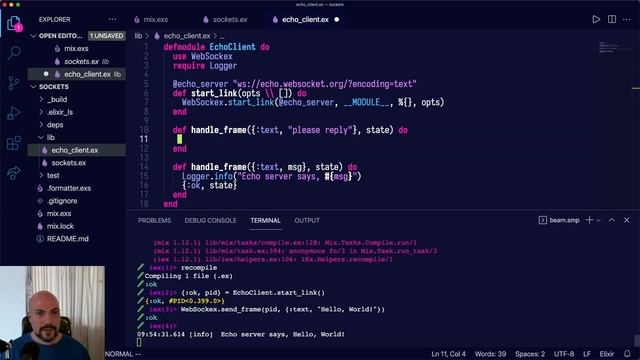Open the README.md file
This screenshot has width=640, height=360.
77,239
